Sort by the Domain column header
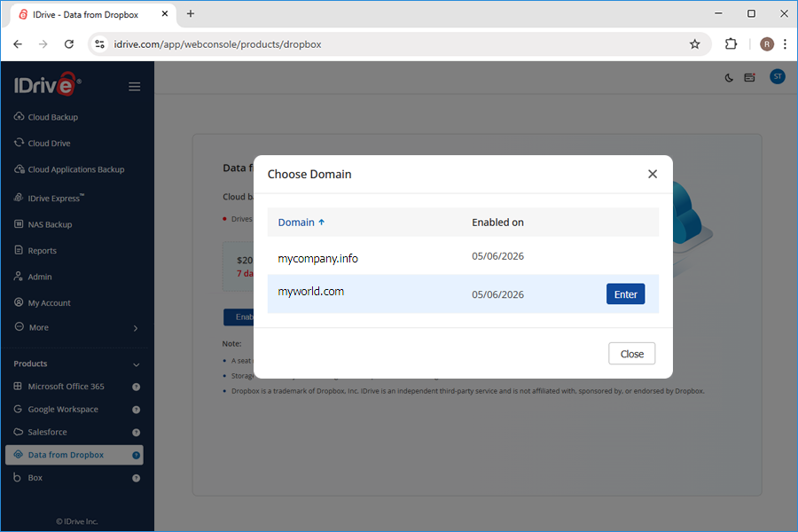 [x=301, y=223]
